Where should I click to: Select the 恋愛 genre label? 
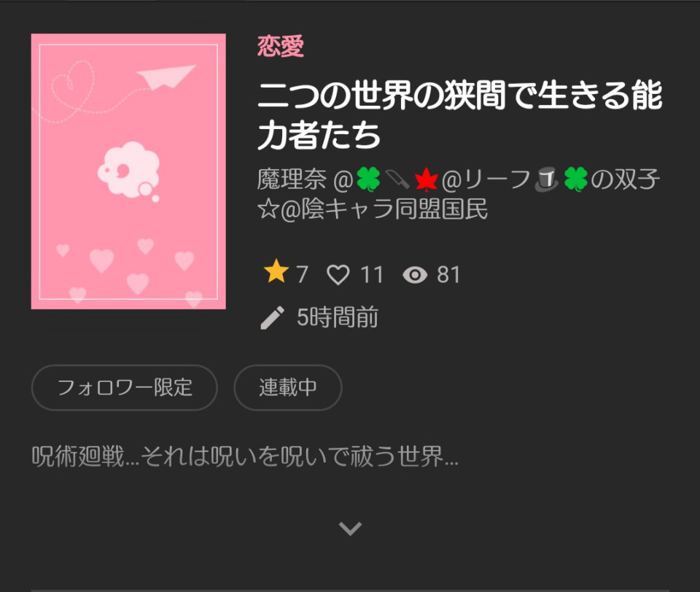pos(280,46)
